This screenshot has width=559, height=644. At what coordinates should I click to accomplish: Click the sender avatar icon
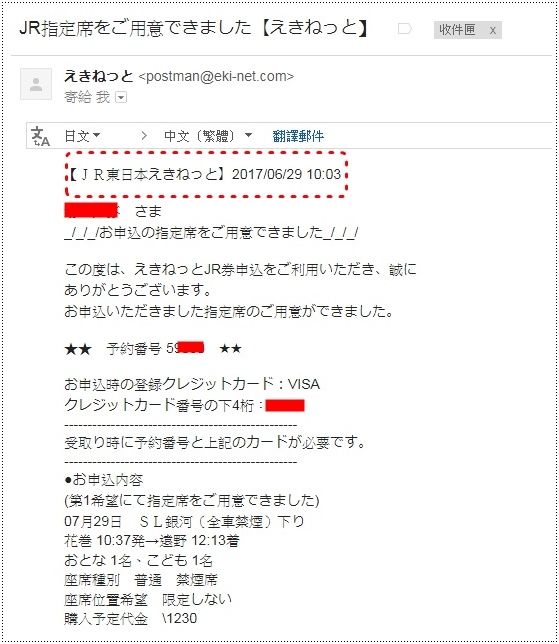(x=36, y=84)
